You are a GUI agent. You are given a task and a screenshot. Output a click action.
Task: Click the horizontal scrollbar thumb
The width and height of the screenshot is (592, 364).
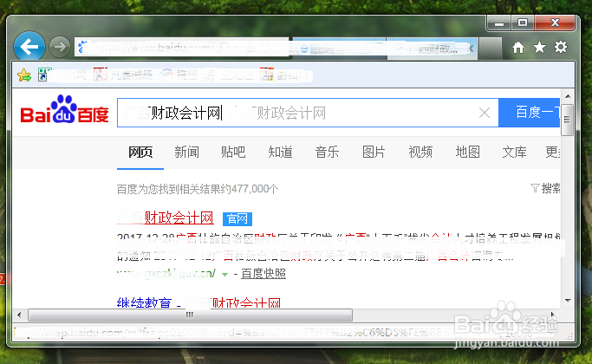click(x=191, y=315)
